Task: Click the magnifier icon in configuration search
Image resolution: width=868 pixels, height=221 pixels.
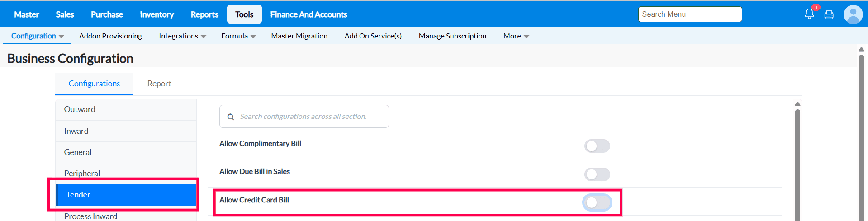Action: click(231, 117)
